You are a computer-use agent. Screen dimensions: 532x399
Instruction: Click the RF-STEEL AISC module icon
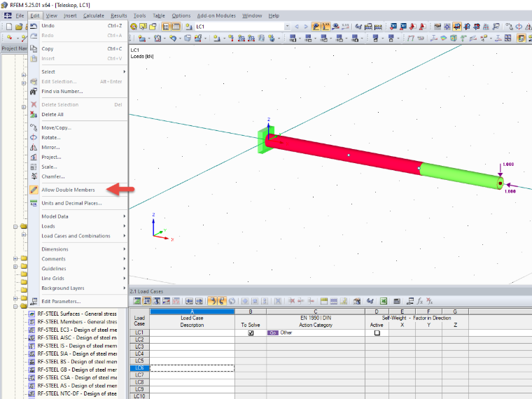32,338
